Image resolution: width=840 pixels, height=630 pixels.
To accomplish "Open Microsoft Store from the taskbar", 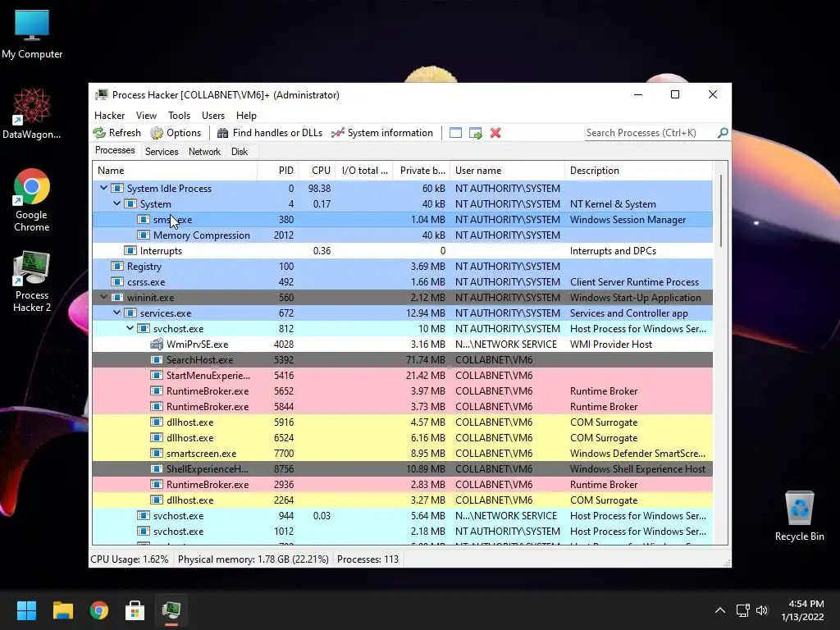I will [135, 610].
